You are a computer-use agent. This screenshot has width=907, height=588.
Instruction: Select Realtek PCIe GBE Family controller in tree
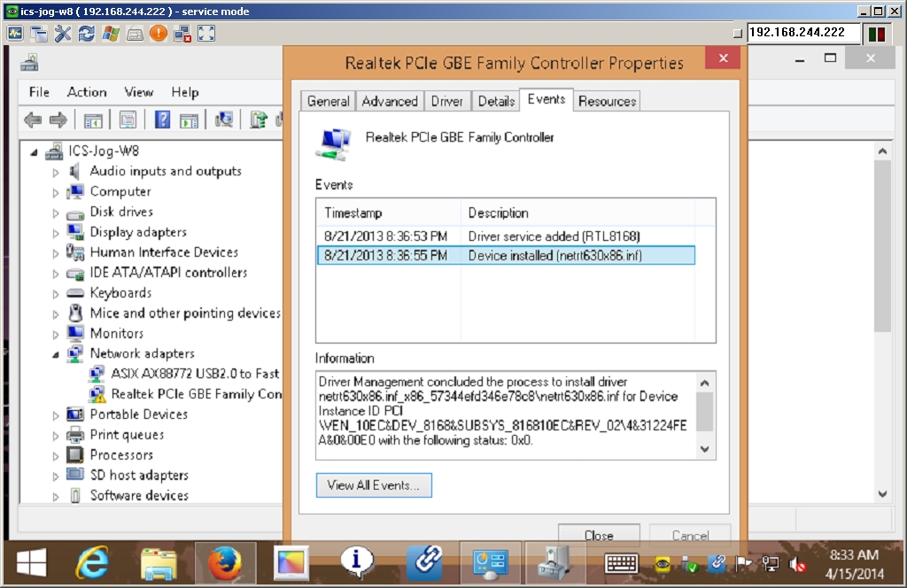click(196, 394)
